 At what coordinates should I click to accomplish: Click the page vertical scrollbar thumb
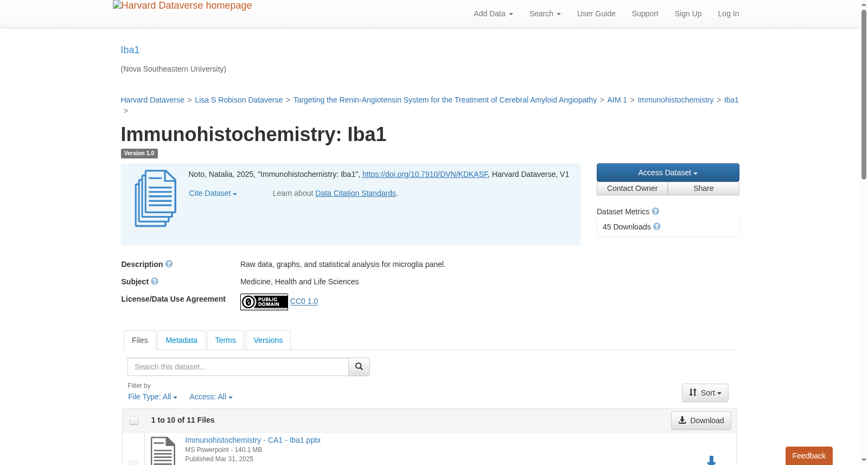[864, 94]
